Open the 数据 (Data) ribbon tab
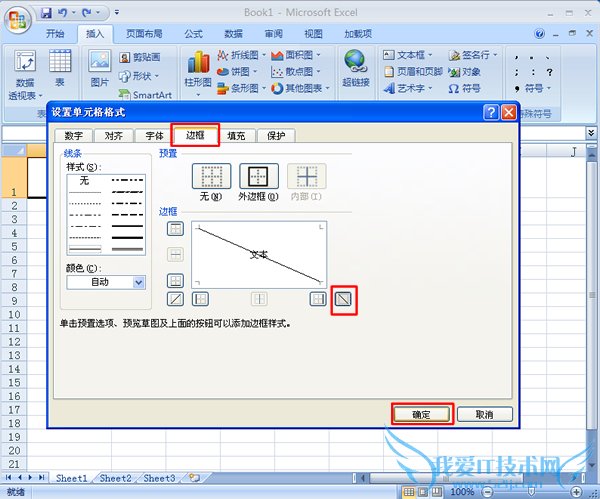The height and width of the screenshot is (499, 600). (233, 34)
